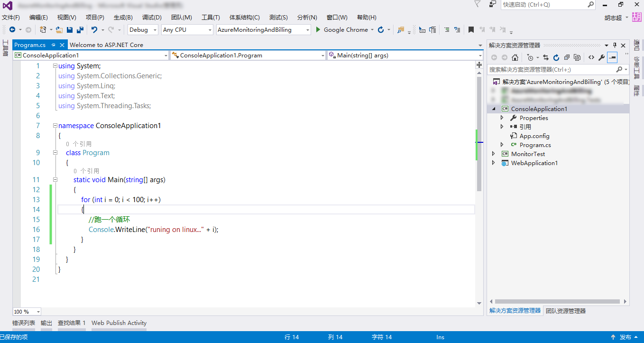Expand the MonitorTest project node

pyautogui.click(x=494, y=154)
